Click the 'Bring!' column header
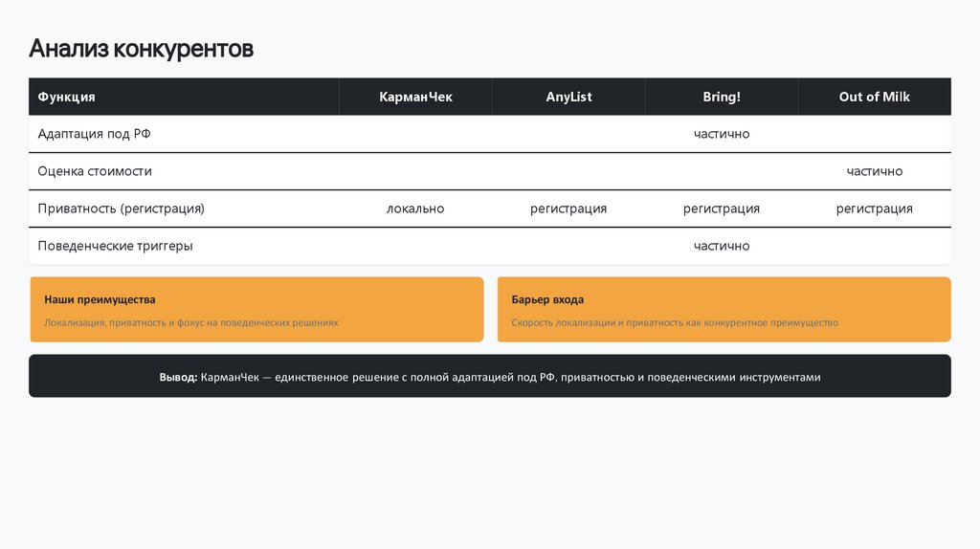The height and width of the screenshot is (549, 980). point(722,97)
